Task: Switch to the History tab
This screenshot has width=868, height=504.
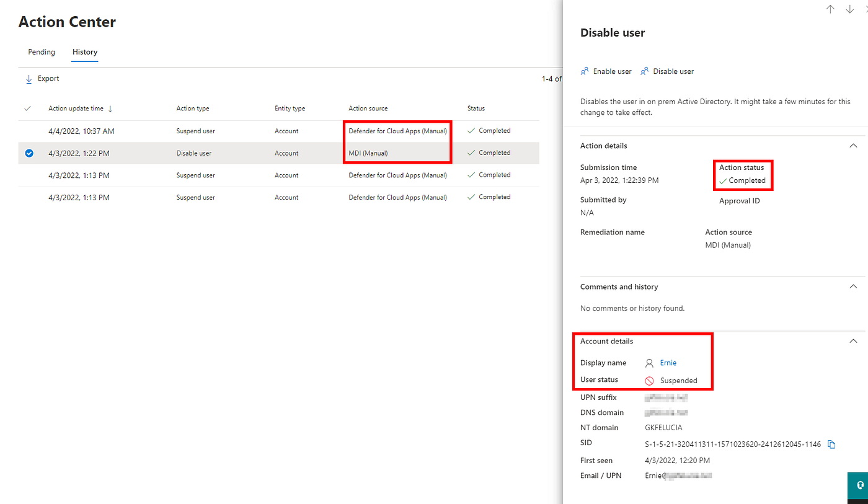Action: pos(85,52)
